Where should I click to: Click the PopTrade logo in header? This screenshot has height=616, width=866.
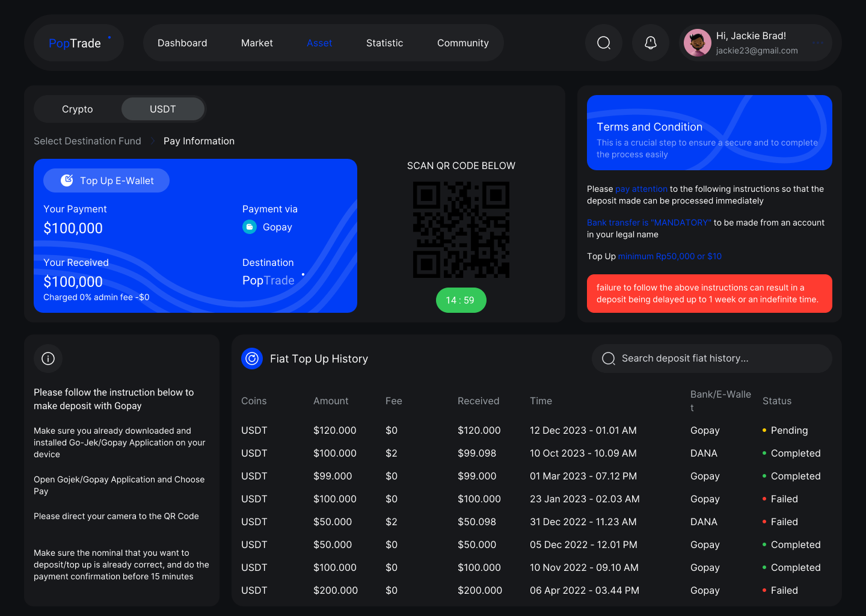(x=79, y=43)
